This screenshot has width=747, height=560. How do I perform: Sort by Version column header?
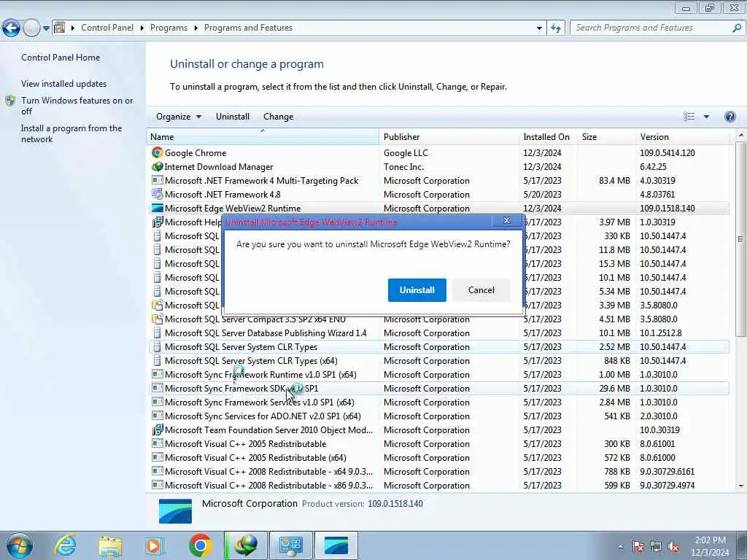682,136
